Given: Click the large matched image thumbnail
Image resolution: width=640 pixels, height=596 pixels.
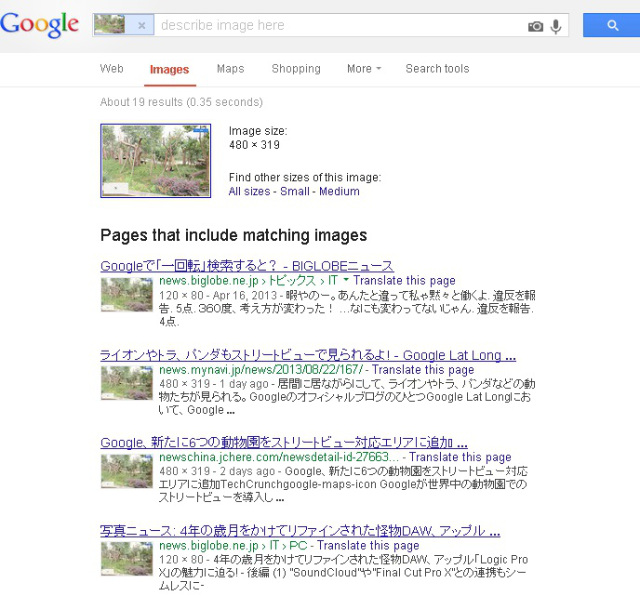Looking at the screenshot, I should click(x=156, y=161).
